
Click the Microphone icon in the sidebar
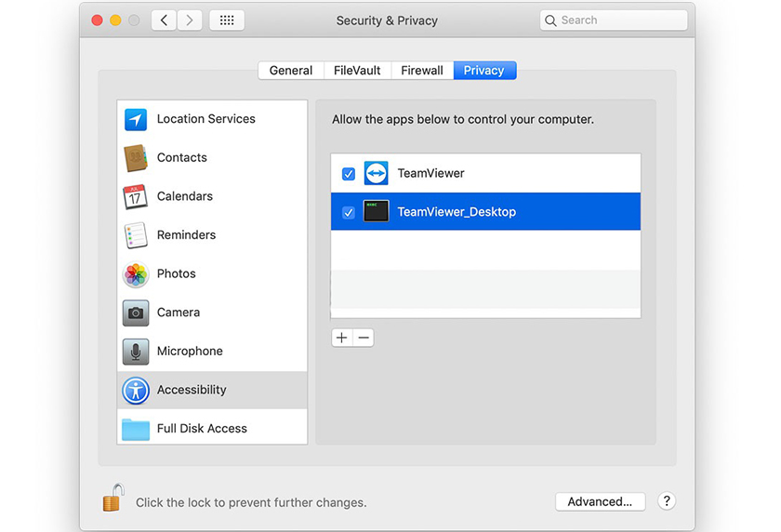pyautogui.click(x=136, y=352)
